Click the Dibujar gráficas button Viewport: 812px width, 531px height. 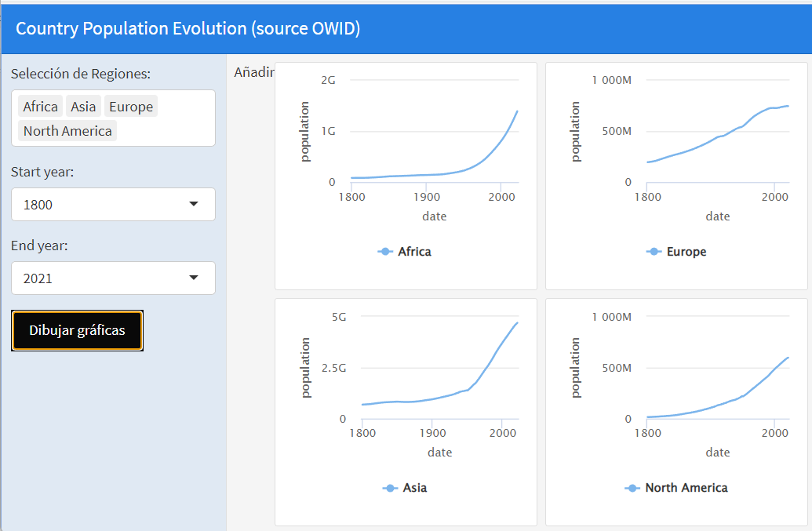[77, 330]
